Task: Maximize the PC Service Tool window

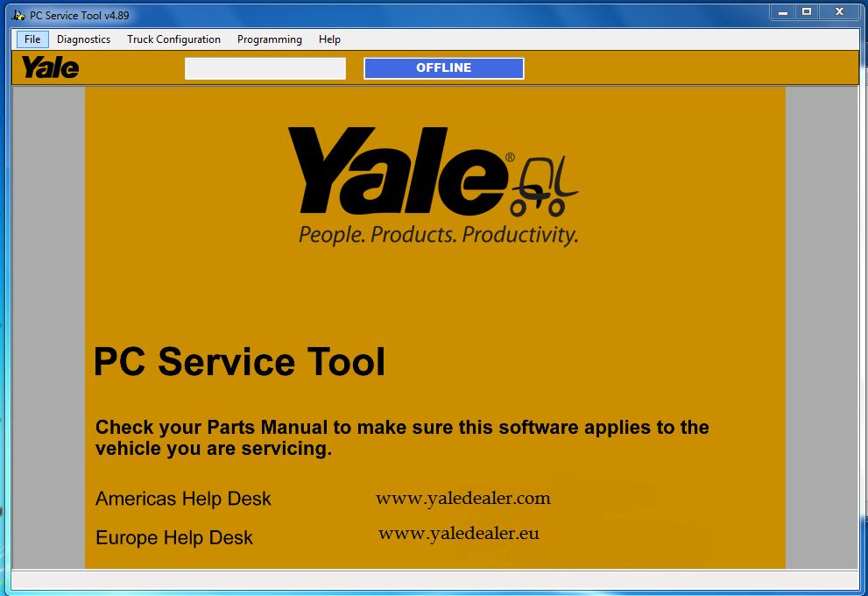Action: [x=807, y=12]
